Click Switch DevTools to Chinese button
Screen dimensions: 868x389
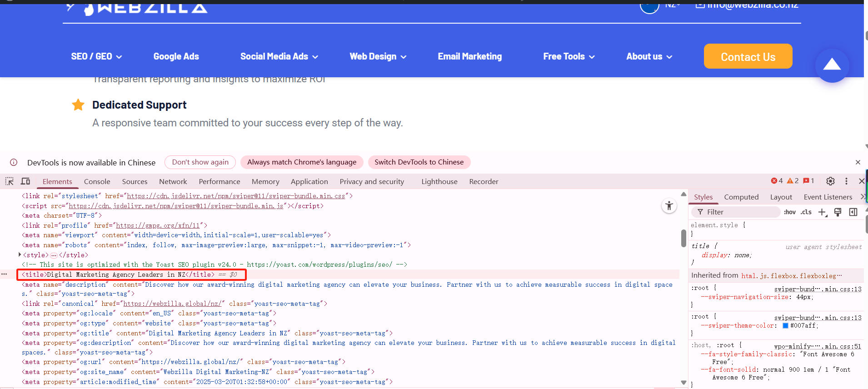(419, 162)
